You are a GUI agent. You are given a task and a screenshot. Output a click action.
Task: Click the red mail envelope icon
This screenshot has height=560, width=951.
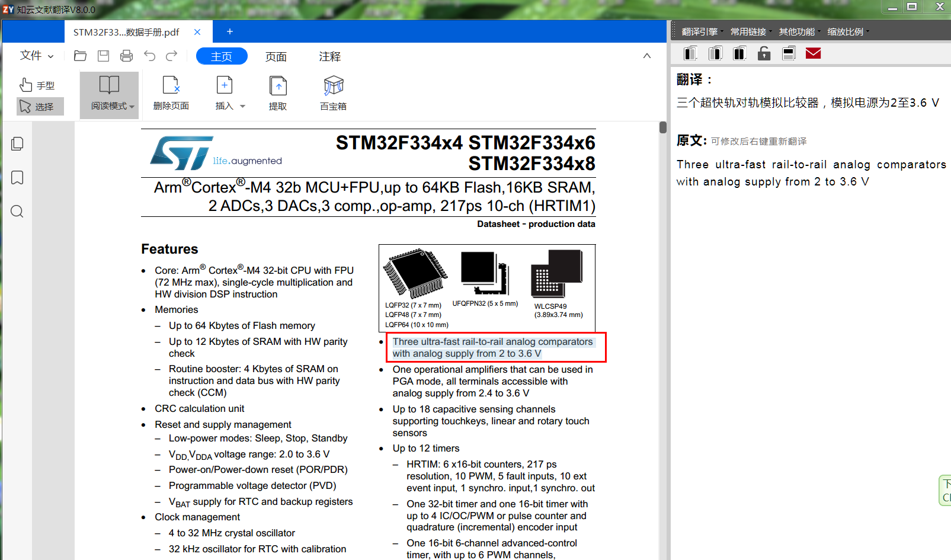(814, 54)
